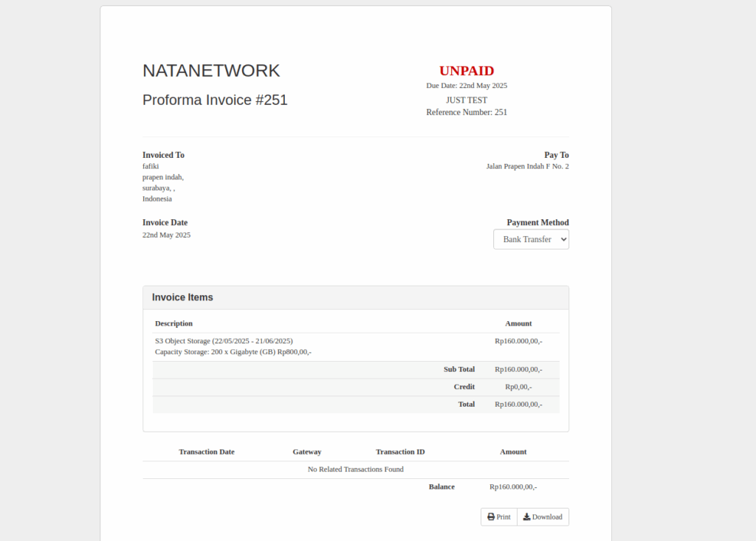Click the 'Amount' header in Invoice Items
Image resolution: width=756 pixels, height=541 pixels.
(518, 323)
